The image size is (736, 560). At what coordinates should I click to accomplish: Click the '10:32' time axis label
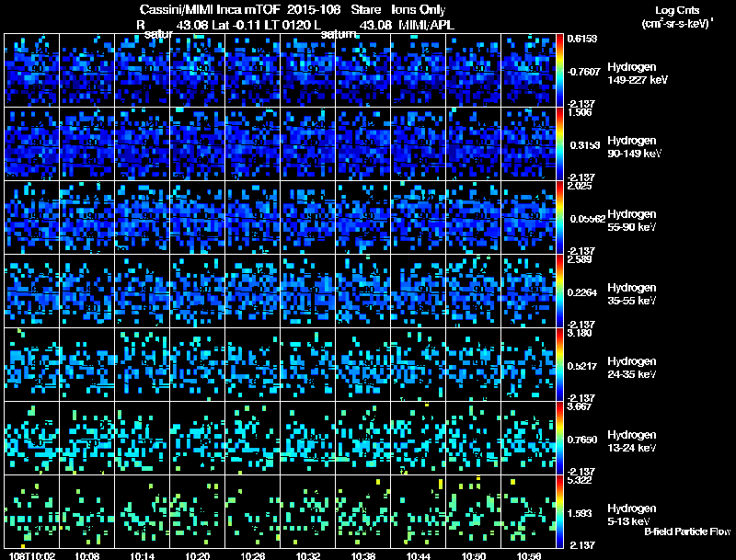pyautogui.click(x=308, y=556)
